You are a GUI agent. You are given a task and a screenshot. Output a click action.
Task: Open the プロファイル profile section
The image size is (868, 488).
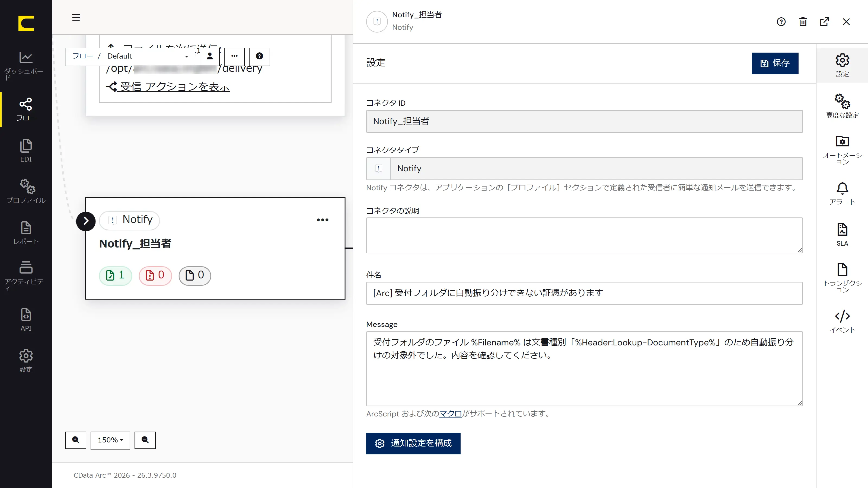pos(26,191)
